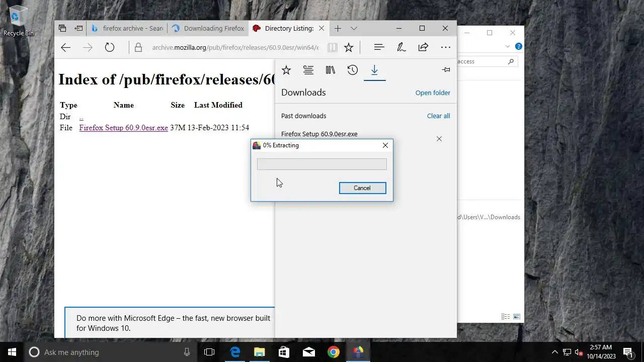Click the File Explorer help icon
The width and height of the screenshot is (644, 362).
[x=518, y=46]
